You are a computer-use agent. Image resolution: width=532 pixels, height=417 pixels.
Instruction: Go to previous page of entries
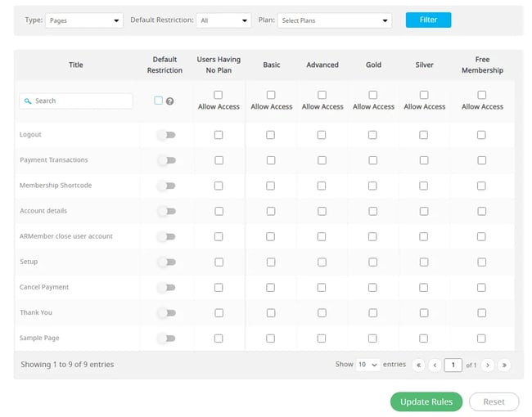(x=435, y=365)
